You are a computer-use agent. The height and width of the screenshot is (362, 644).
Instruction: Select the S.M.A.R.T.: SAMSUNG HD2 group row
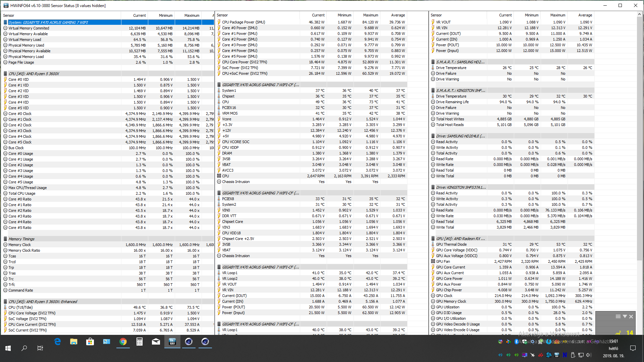coord(512,62)
